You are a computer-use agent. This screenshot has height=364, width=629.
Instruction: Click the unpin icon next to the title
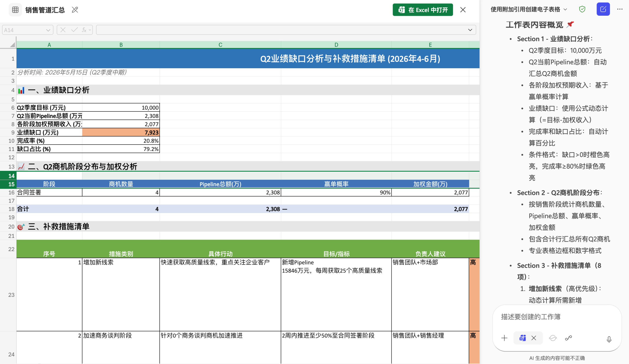coord(75,10)
